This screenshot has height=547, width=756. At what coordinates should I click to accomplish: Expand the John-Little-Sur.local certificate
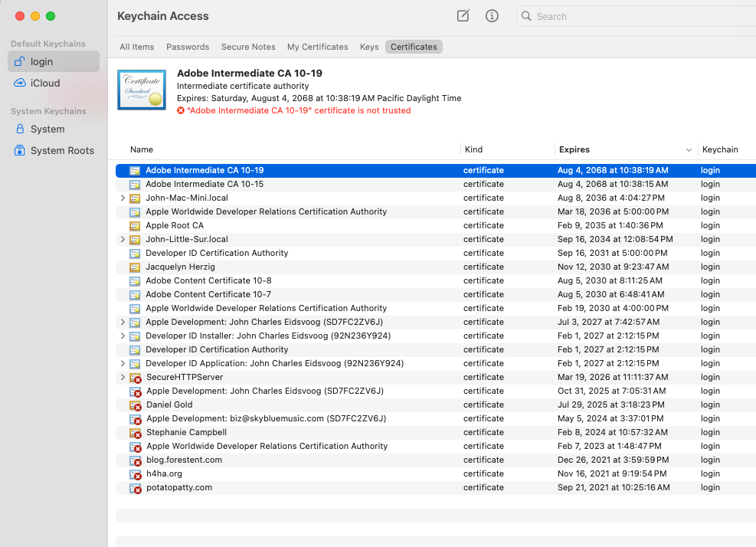point(123,239)
